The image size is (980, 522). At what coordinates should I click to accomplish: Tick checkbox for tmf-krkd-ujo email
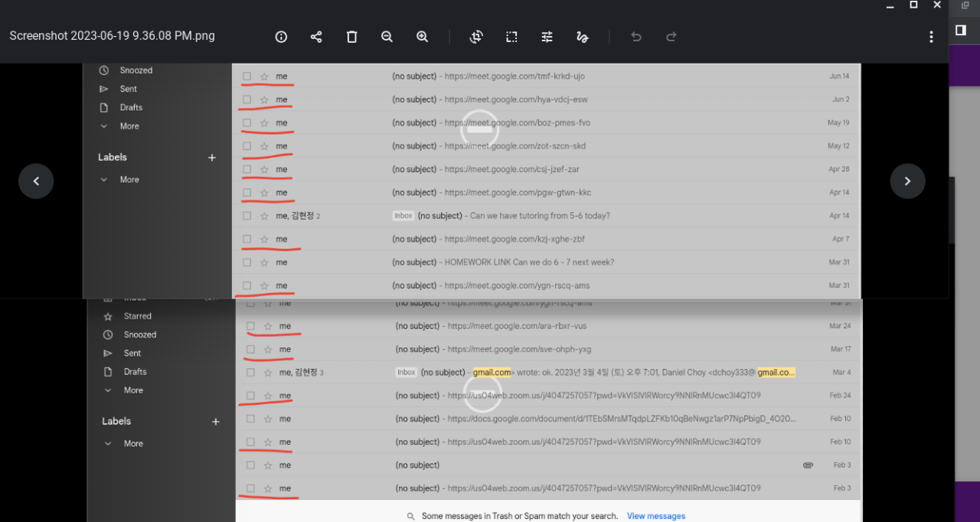(x=247, y=77)
